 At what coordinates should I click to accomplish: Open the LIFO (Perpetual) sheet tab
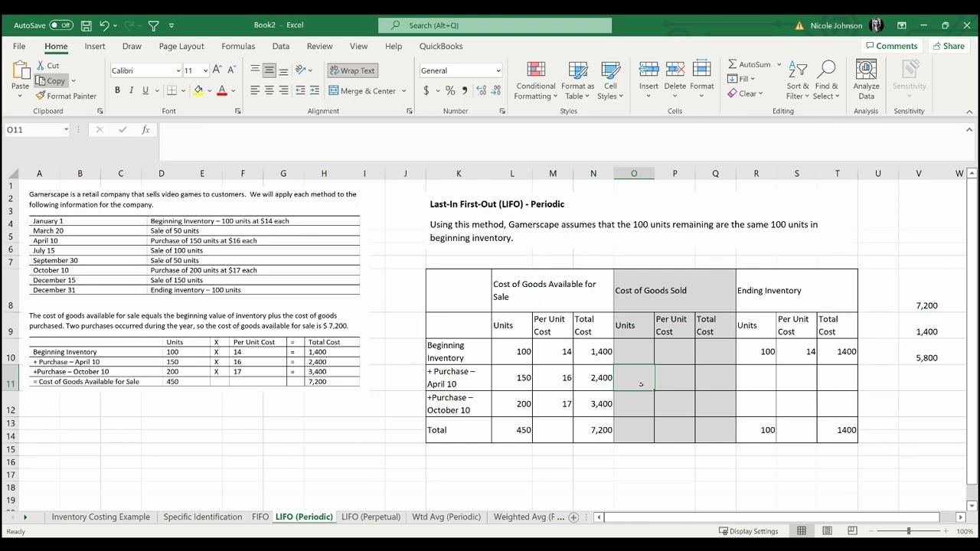pyautogui.click(x=371, y=517)
